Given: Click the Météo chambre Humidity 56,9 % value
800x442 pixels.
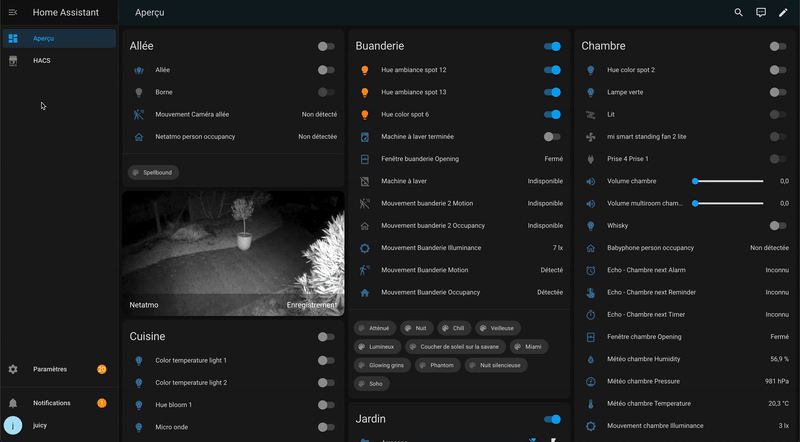Looking at the screenshot, I should point(780,359).
